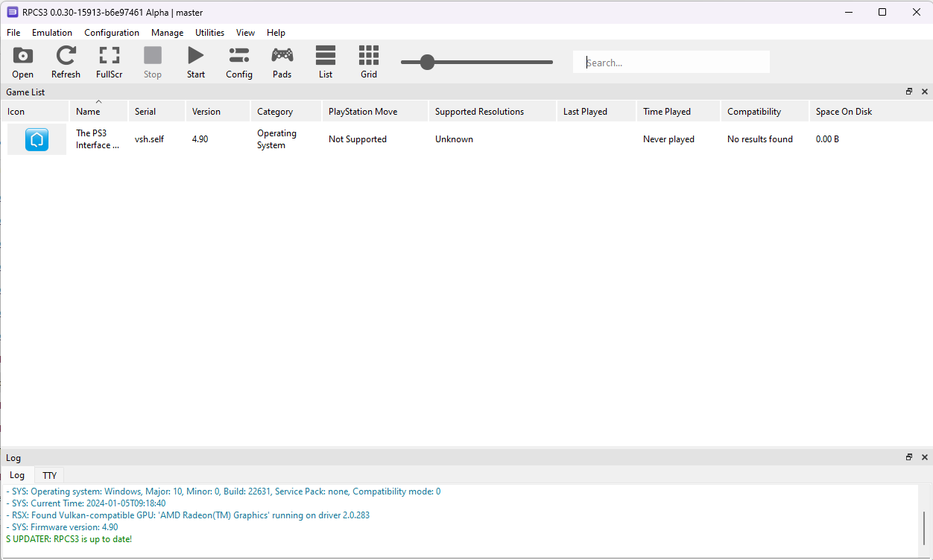
Task: Close the Log panel
Action: [925, 457]
